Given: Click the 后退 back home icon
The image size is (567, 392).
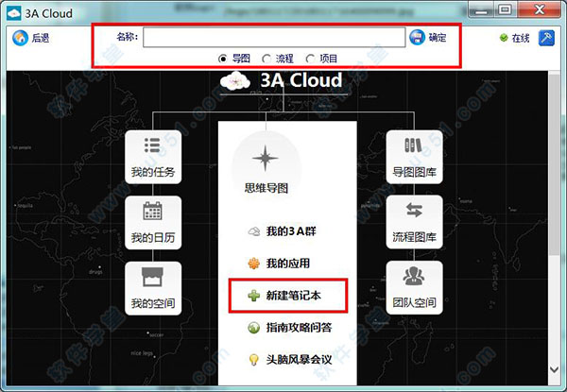Looking at the screenshot, I should coord(20,38).
